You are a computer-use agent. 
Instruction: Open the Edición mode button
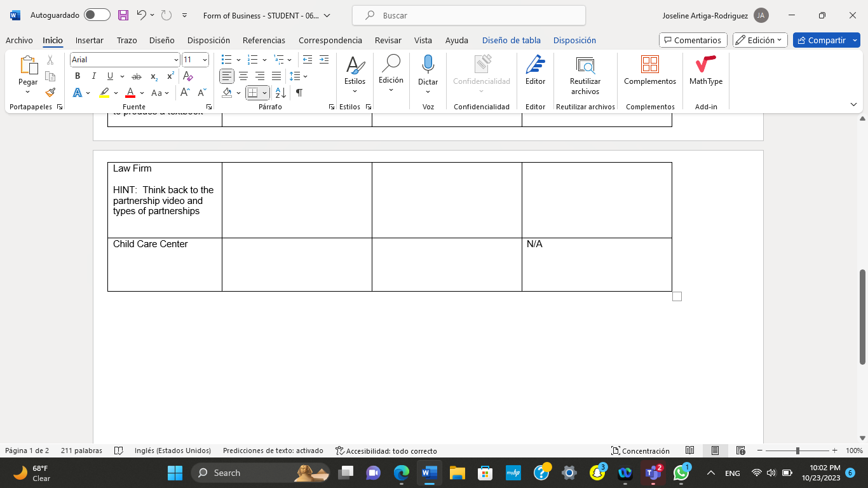760,40
